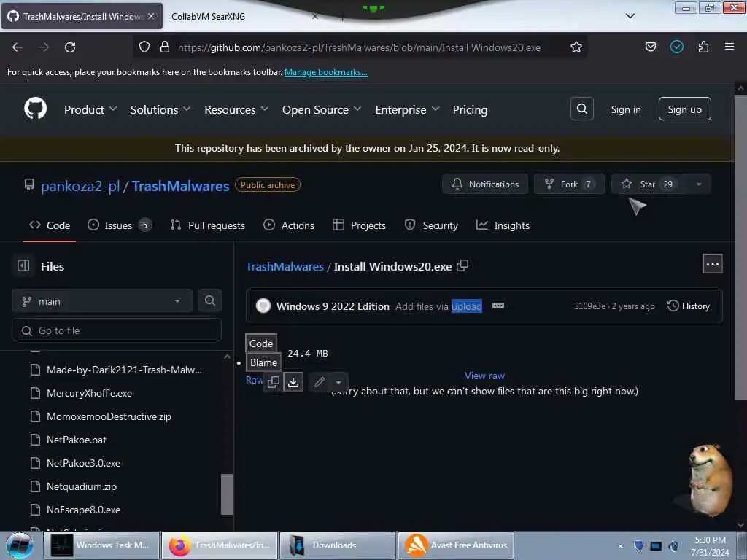
Task: Open edit options dropdown next to pencil
Action: (338, 382)
